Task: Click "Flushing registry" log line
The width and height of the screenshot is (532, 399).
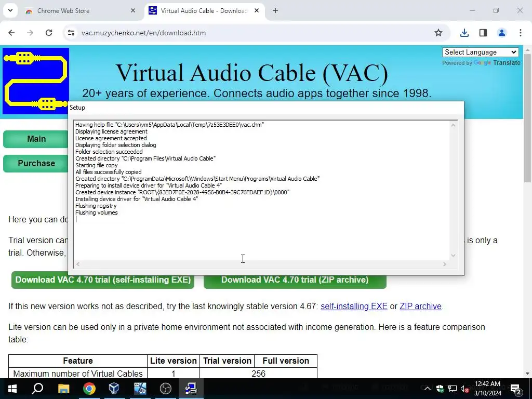Action: pos(96,206)
